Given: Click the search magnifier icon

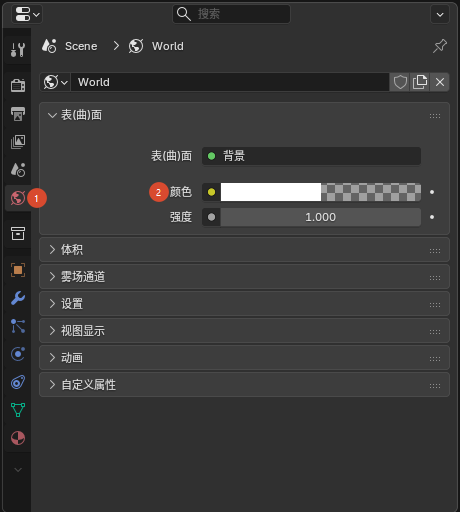Looking at the screenshot, I should 183,14.
